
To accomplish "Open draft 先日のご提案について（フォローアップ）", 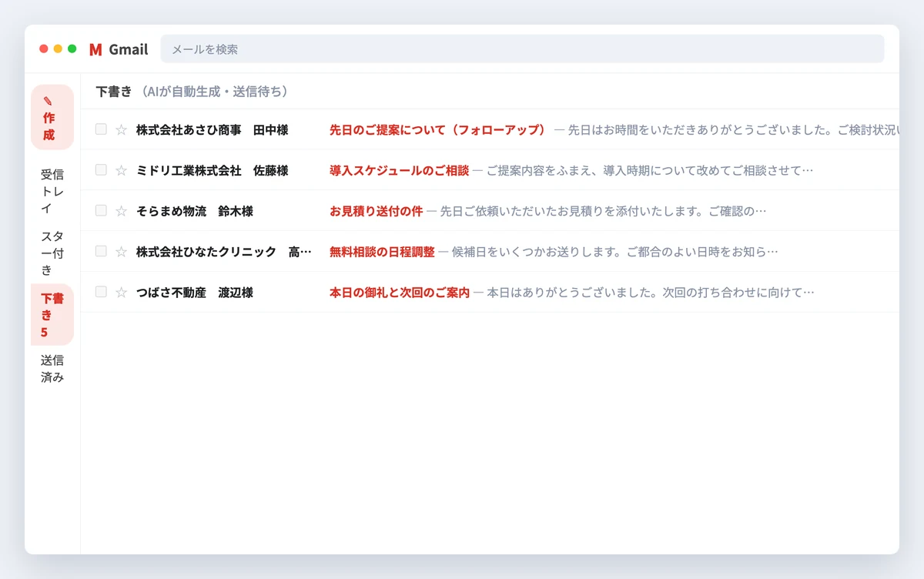I will pos(437,130).
